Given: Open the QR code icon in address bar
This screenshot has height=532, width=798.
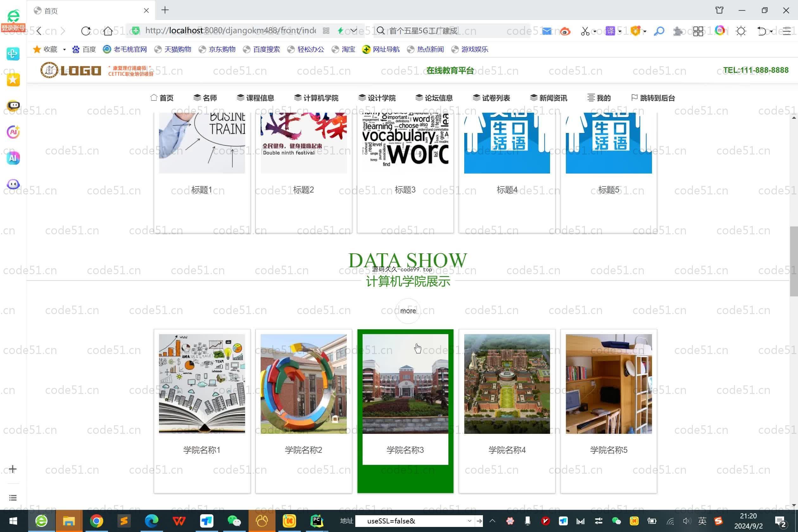Looking at the screenshot, I should coord(326,31).
